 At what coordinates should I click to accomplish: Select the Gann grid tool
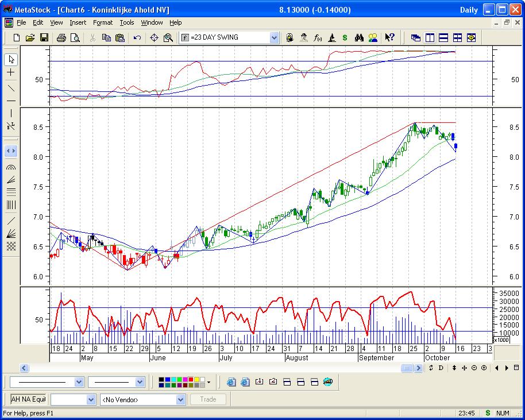pyautogui.click(x=11, y=246)
